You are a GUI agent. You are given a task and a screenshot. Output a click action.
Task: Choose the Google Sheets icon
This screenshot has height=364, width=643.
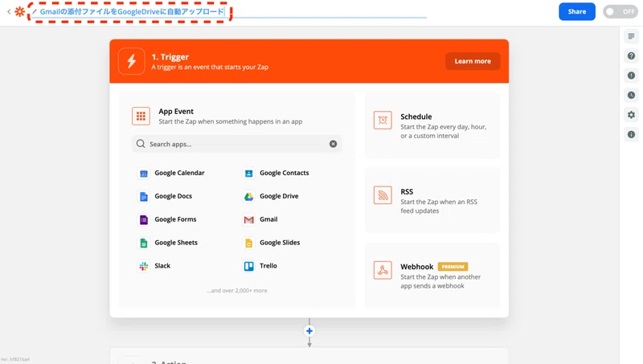pos(144,243)
